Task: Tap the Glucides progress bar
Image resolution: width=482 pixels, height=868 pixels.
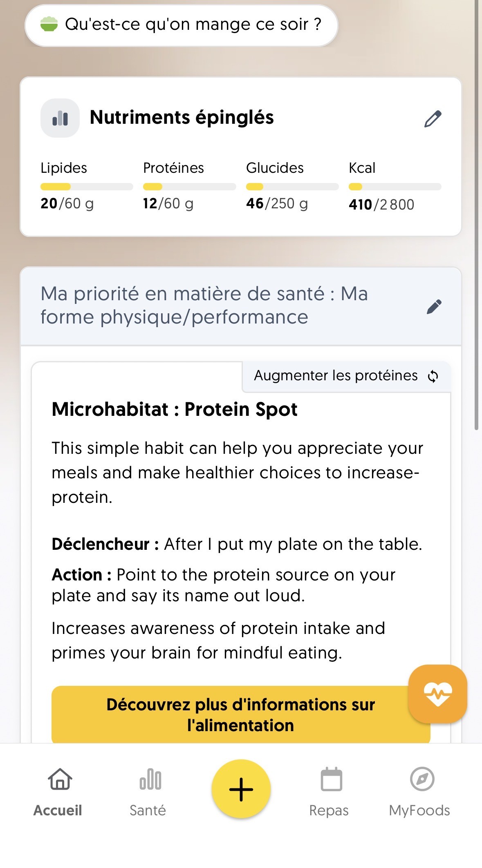Action: coord(292,187)
